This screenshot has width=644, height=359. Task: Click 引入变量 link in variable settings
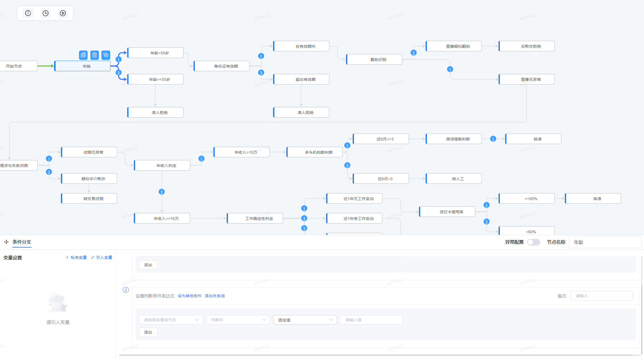[104, 257]
